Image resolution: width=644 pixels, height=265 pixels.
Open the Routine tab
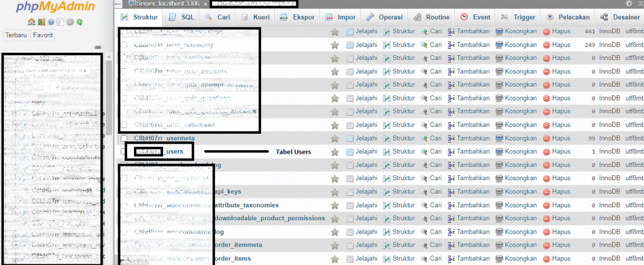tap(431, 18)
